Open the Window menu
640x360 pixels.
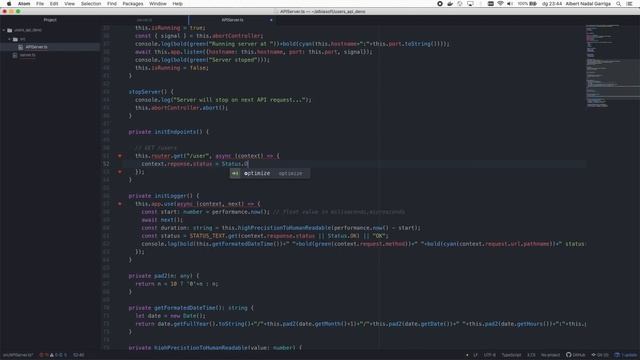tap(158, 4)
